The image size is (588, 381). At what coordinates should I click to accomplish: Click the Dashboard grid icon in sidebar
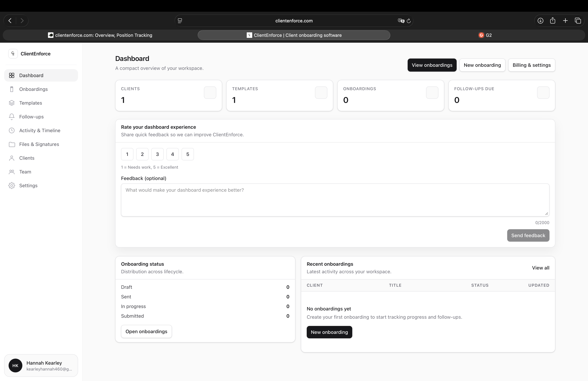click(12, 75)
